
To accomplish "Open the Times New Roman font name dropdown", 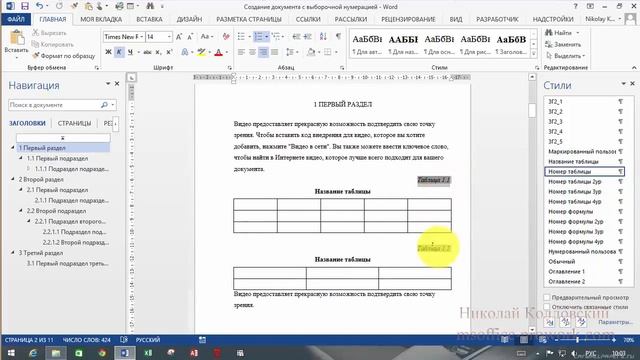I will click(x=142, y=37).
